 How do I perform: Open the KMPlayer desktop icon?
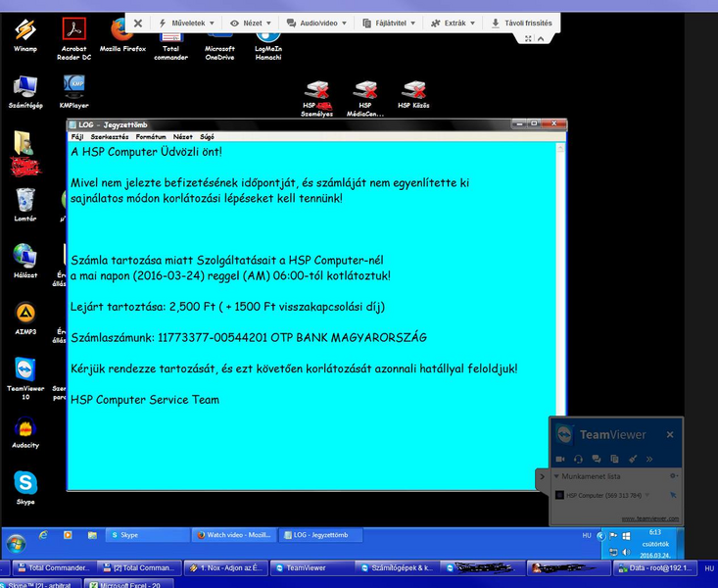pos(73,92)
